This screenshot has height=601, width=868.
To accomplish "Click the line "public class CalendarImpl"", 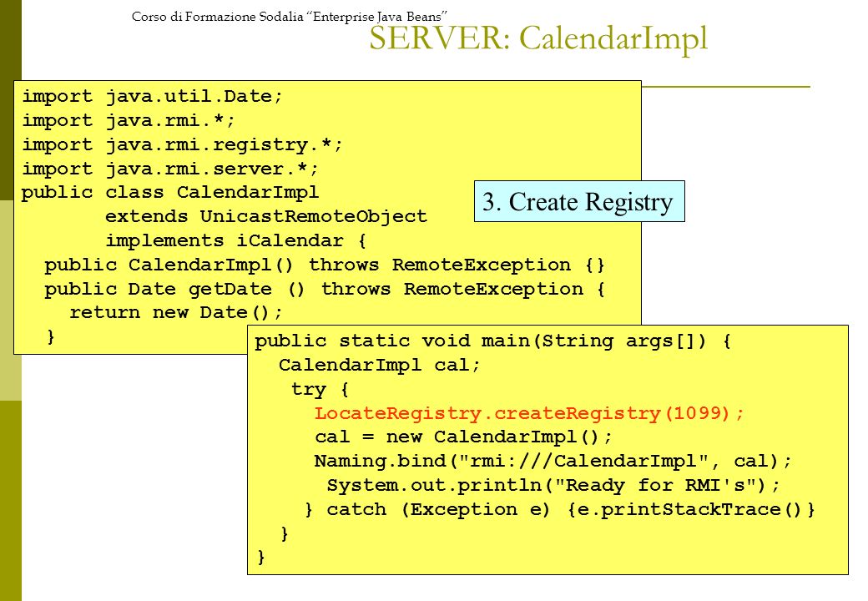I will [x=170, y=193].
